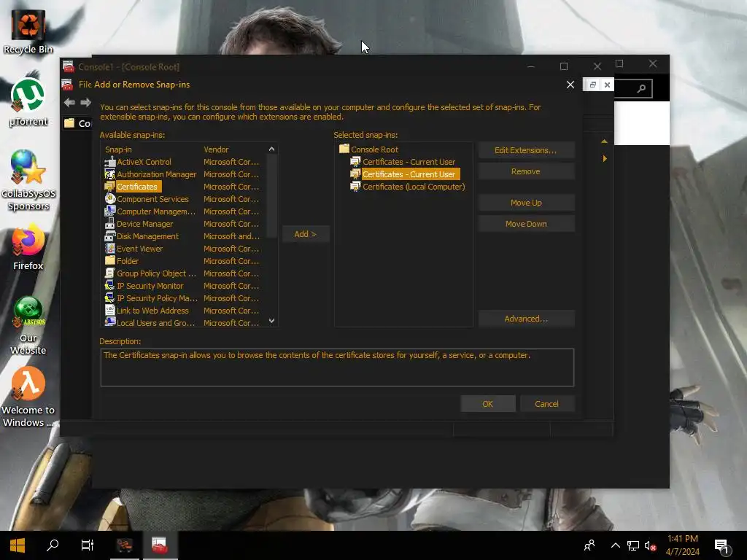Show hidden tray icons chevron

(x=616, y=545)
